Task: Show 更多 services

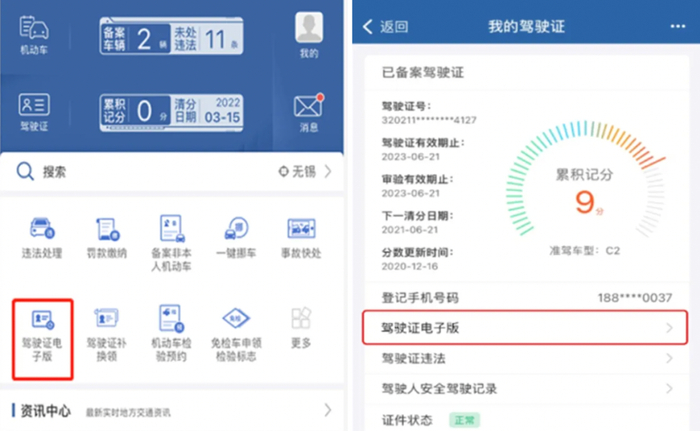Action: [x=301, y=328]
